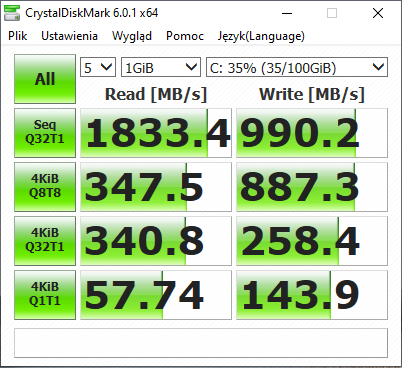Minimize the CrystalDiskMark window
The image size is (402, 368).
pyautogui.click(x=287, y=13)
